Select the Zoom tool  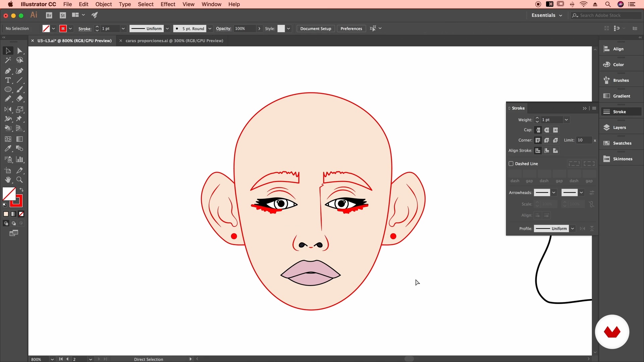click(x=20, y=180)
